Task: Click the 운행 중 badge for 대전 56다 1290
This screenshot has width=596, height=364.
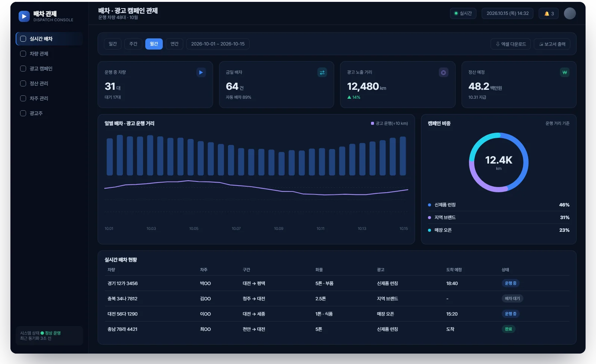Action: pos(511,314)
